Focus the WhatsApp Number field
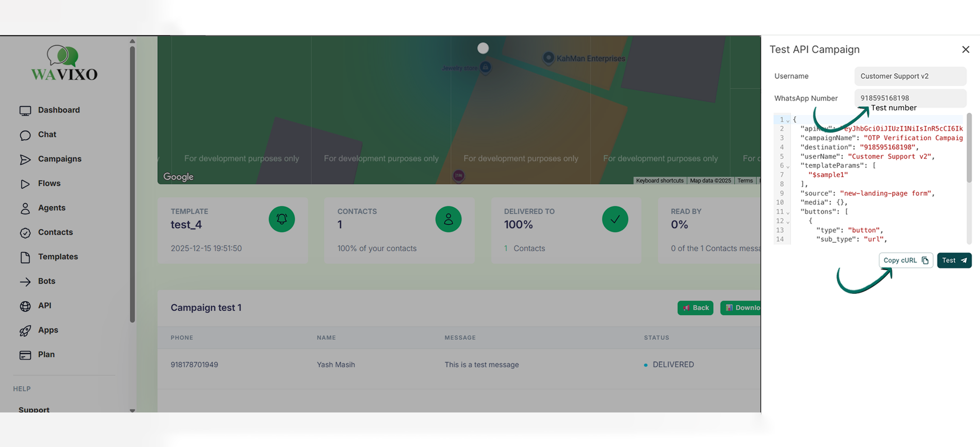980x447 pixels. click(910, 98)
